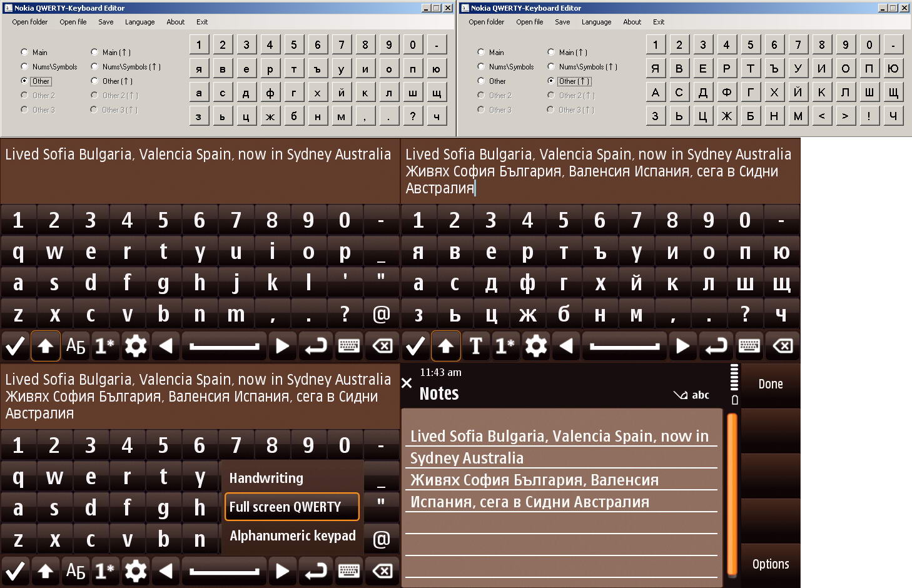Click Exit menu in right editor window
The width and height of the screenshot is (912, 588).
659,22
